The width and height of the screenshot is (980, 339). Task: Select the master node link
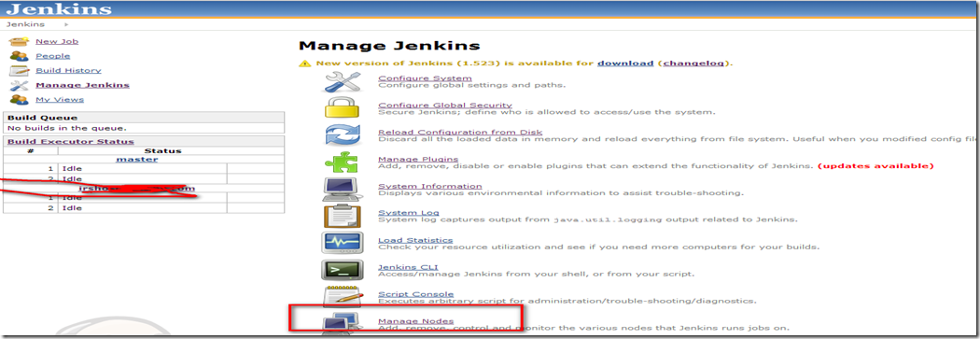[x=137, y=159]
